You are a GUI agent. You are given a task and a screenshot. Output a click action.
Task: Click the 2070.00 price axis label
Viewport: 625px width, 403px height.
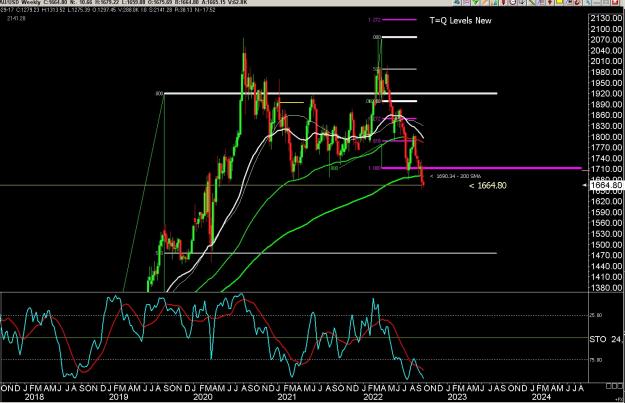[x=606, y=40]
